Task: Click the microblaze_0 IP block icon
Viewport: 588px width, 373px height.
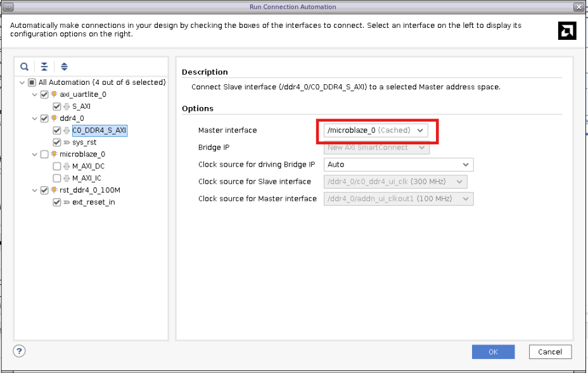Action: tap(54, 155)
